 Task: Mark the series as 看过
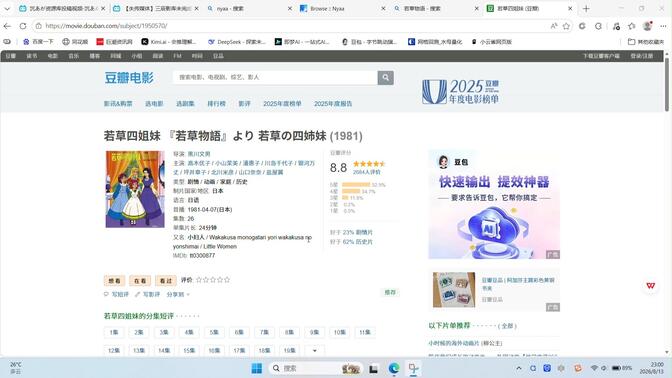click(x=166, y=281)
